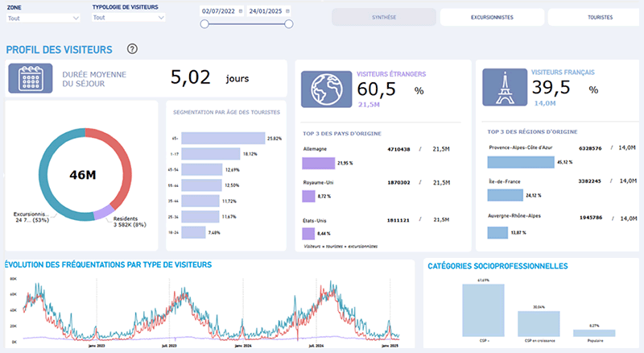Switch to the SYNTHÈSE tab
The height and width of the screenshot is (353, 644).
[384, 17]
